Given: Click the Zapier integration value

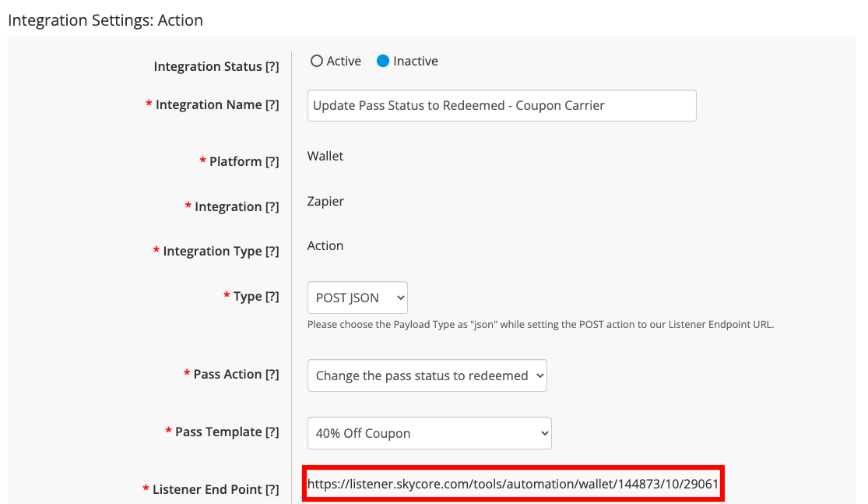Looking at the screenshot, I should coord(325,201).
